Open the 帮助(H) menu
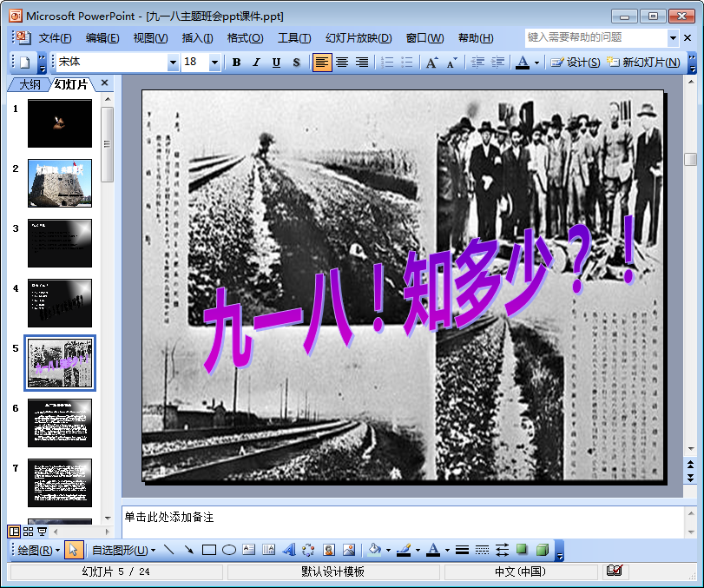This screenshot has height=588, width=704. click(x=476, y=38)
